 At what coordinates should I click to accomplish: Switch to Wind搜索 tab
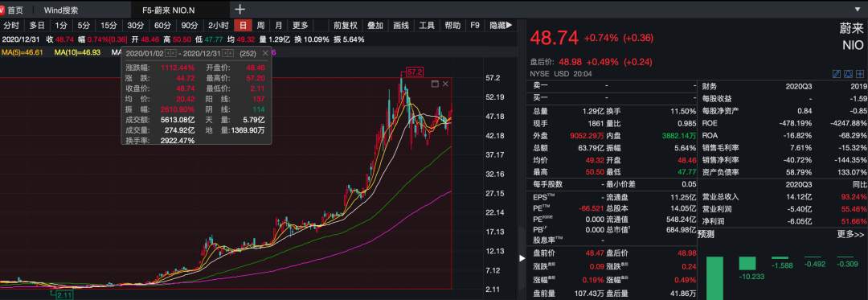point(61,10)
